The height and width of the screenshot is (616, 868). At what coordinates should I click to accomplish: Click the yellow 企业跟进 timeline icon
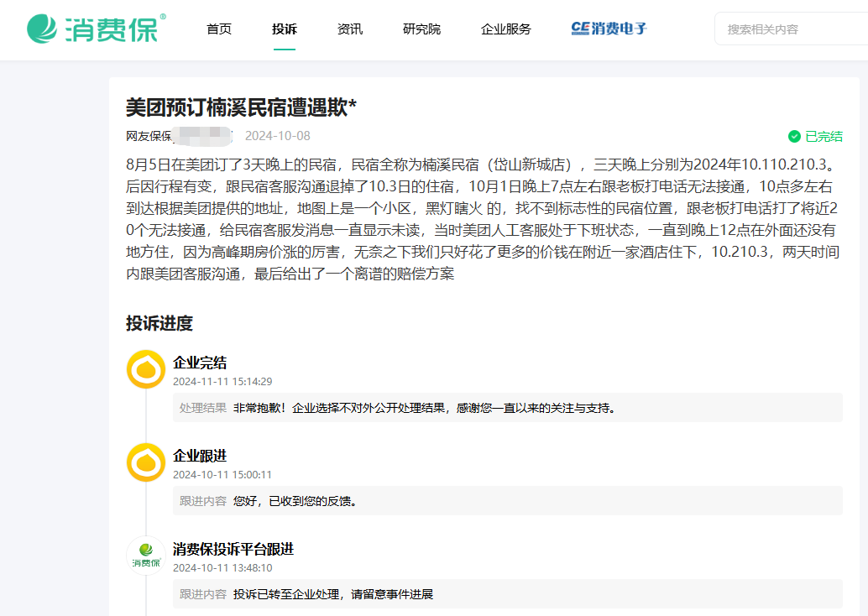[145, 462]
